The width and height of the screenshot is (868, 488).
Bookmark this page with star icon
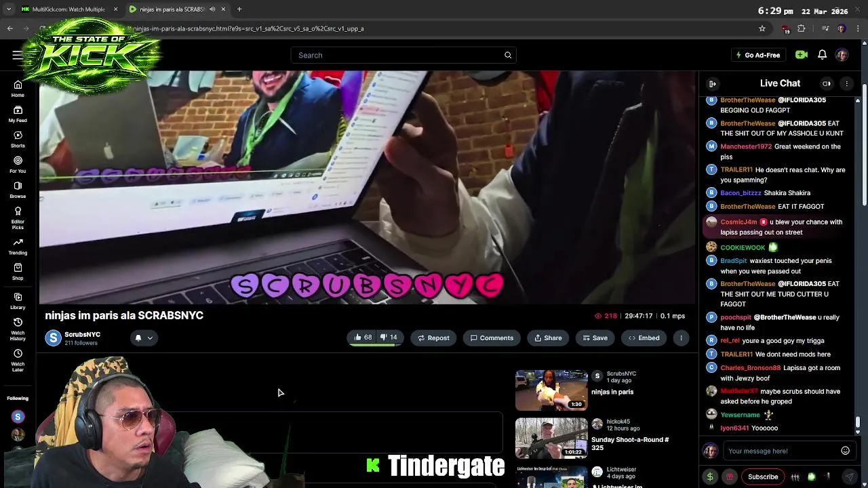pyautogui.click(x=762, y=28)
